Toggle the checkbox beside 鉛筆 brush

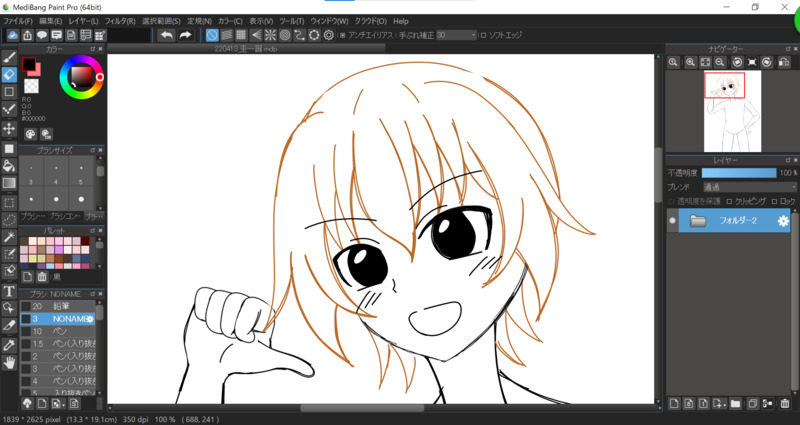26,307
